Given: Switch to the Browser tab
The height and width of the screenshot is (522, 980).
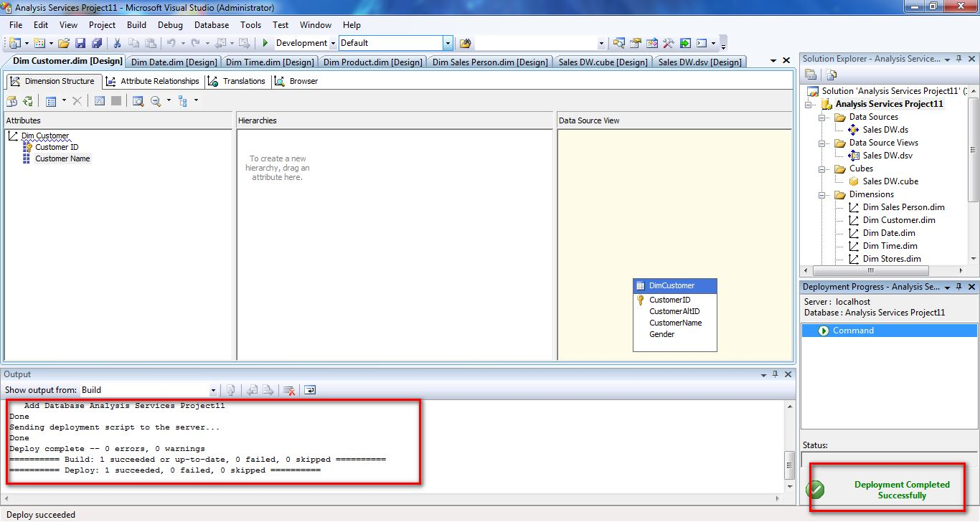Looking at the screenshot, I should (x=296, y=81).
